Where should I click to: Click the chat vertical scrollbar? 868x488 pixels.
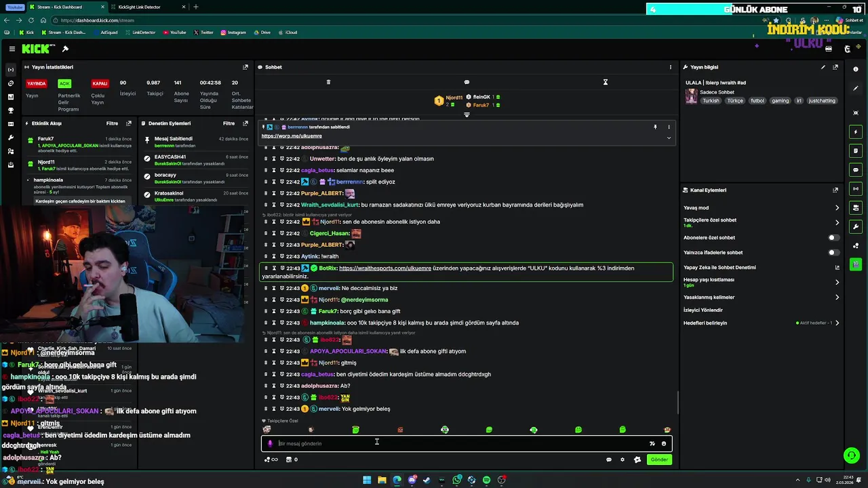pyautogui.click(x=677, y=404)
